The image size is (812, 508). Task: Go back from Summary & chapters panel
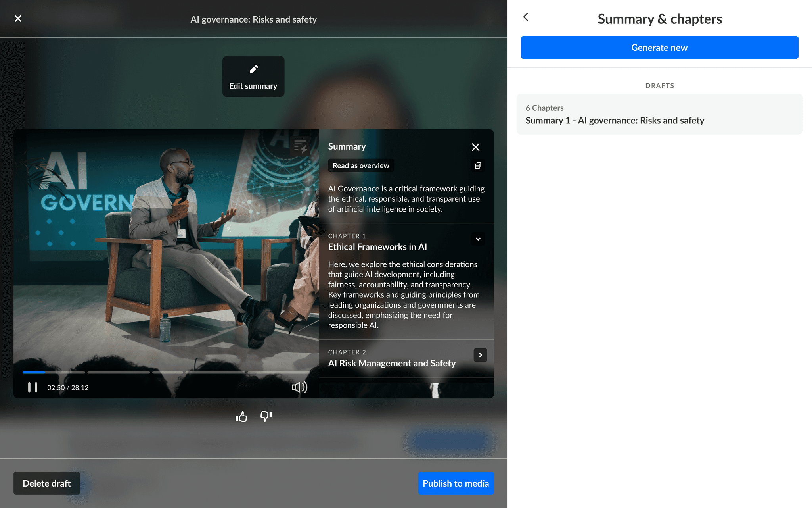tap(526, 17)
